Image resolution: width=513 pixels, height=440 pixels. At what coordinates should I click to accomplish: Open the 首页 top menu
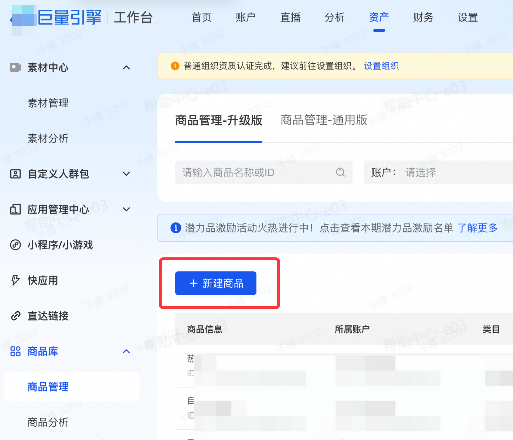(202, 17)
